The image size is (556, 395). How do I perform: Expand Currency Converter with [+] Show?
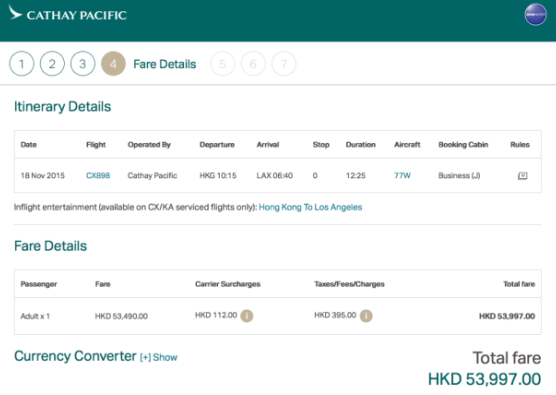(159, 357)
